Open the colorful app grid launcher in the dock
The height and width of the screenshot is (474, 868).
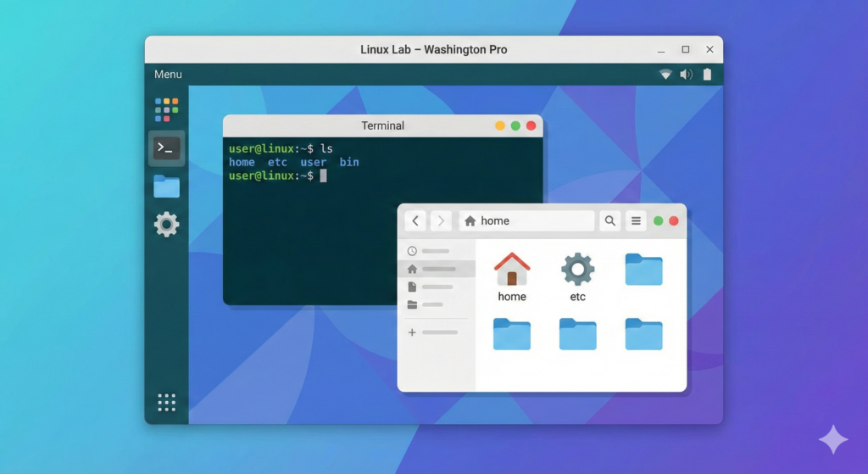tap(167, 109)
